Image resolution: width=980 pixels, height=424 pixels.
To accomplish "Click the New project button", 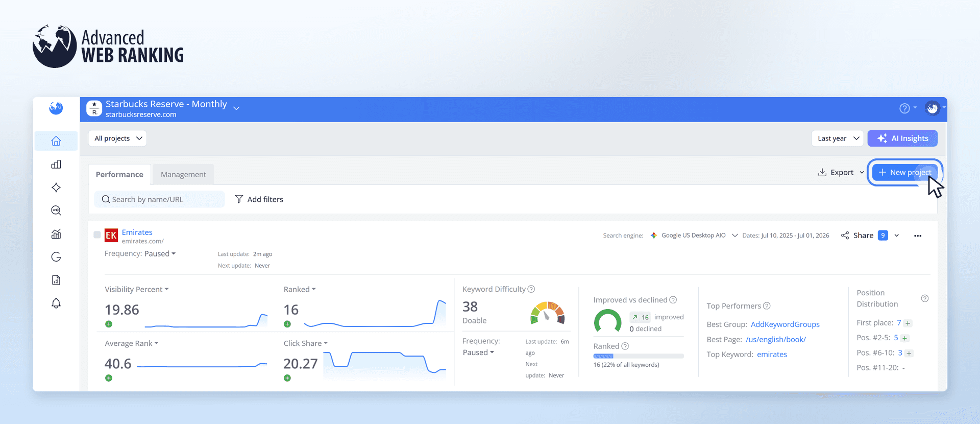I will [905, 173].
